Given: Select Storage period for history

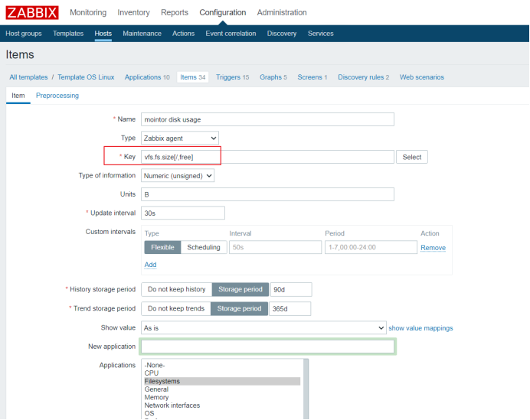Looking at the screenshot, I should point(240,289).
